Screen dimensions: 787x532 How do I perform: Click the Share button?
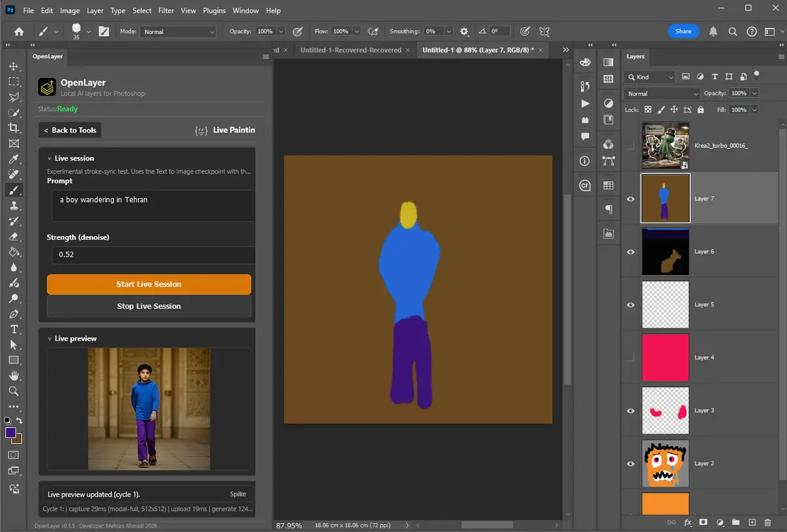683,31
